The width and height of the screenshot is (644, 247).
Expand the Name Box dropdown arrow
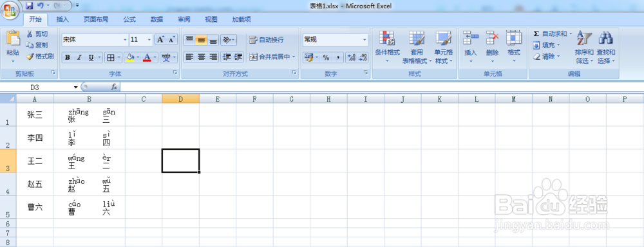click(75, 87)
